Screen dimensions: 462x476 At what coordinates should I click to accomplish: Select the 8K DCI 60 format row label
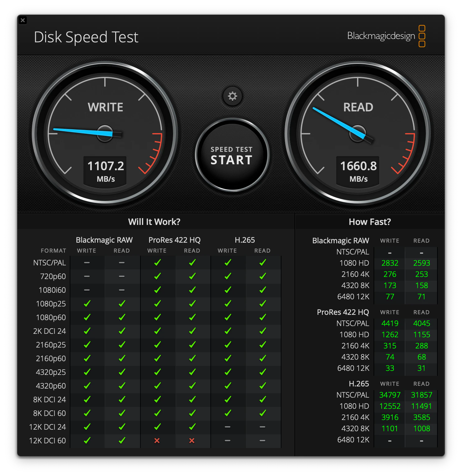coord(49,413)
